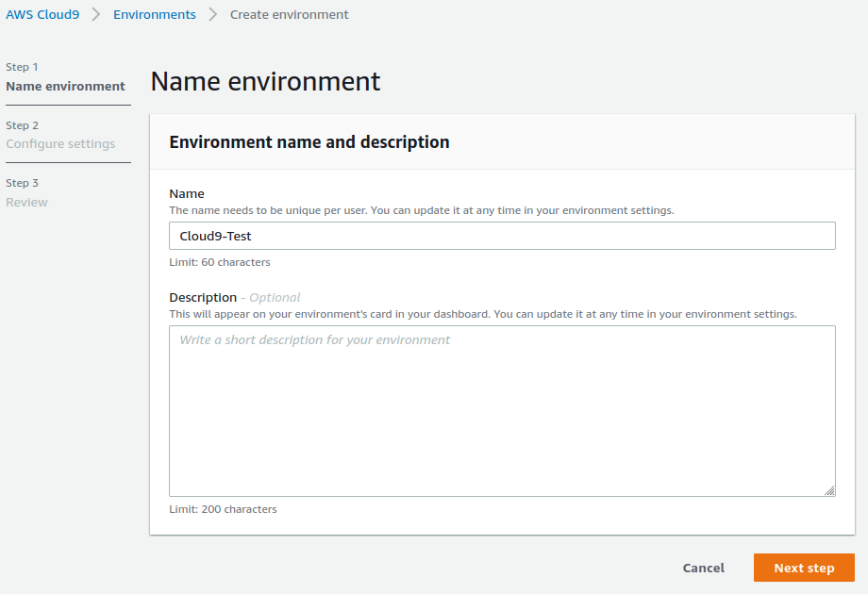Grab the Description box resize handle
This screenshot has height=594, width=868.
829,490
